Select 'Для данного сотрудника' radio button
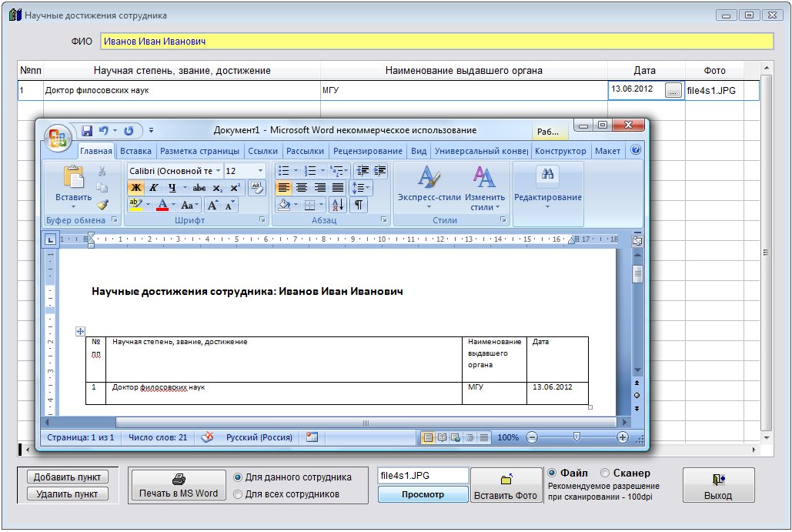 [238, 477]
